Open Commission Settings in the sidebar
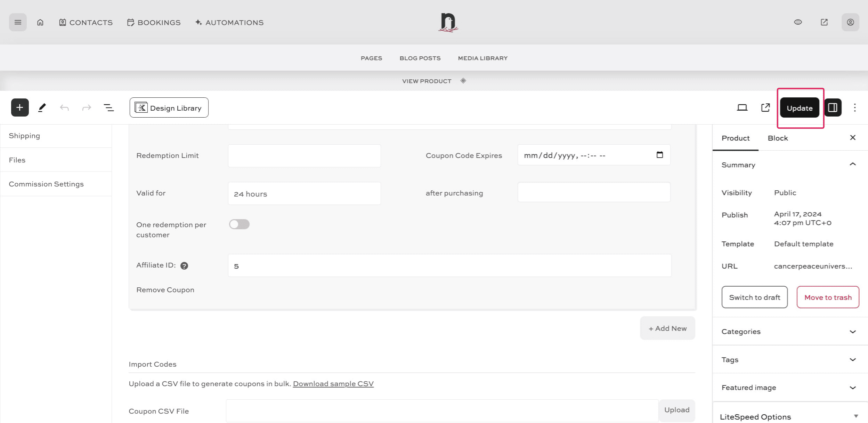868x423 pixels. [x=46, y=184]
